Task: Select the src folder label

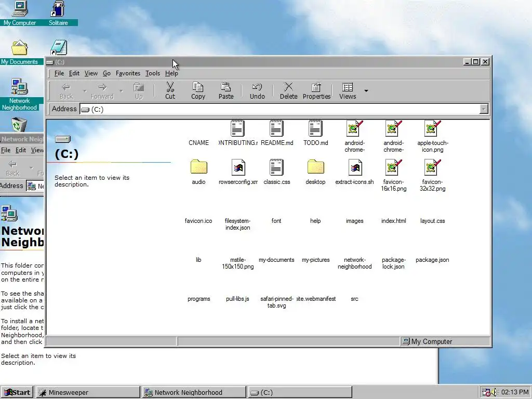Action: pos(354,299)
